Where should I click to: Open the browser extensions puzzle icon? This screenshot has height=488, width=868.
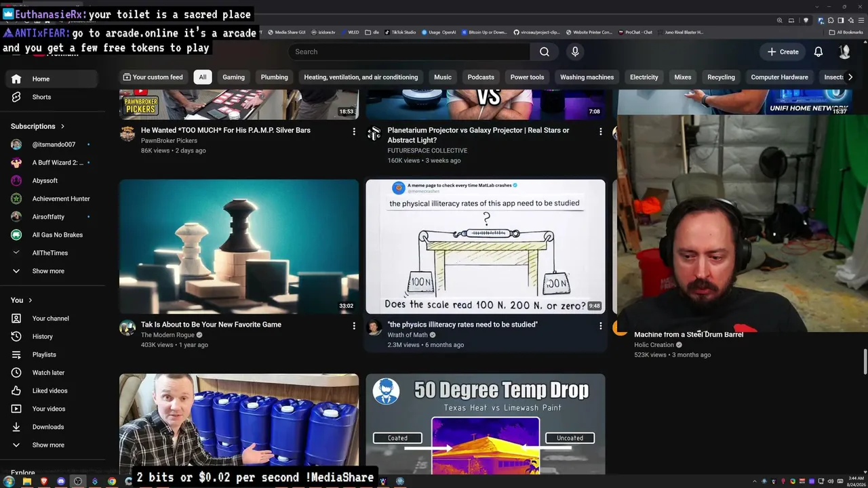click(x=831, y=20)
